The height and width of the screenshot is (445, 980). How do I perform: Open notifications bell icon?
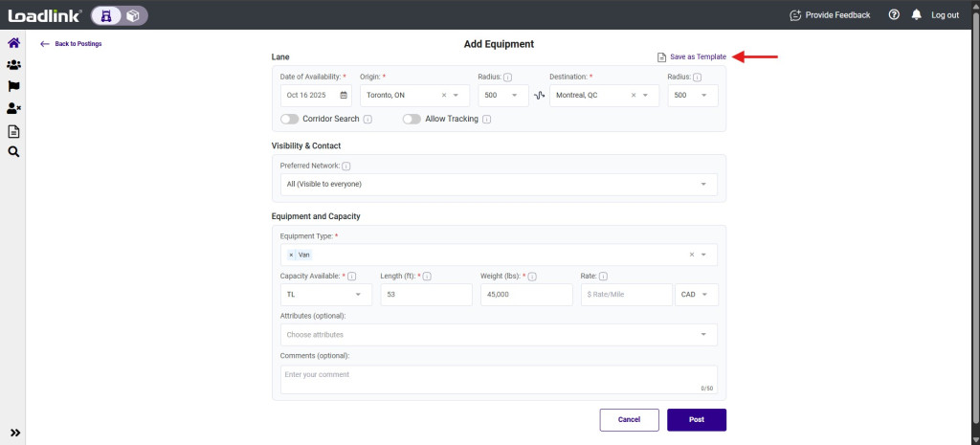coord(917,15)
